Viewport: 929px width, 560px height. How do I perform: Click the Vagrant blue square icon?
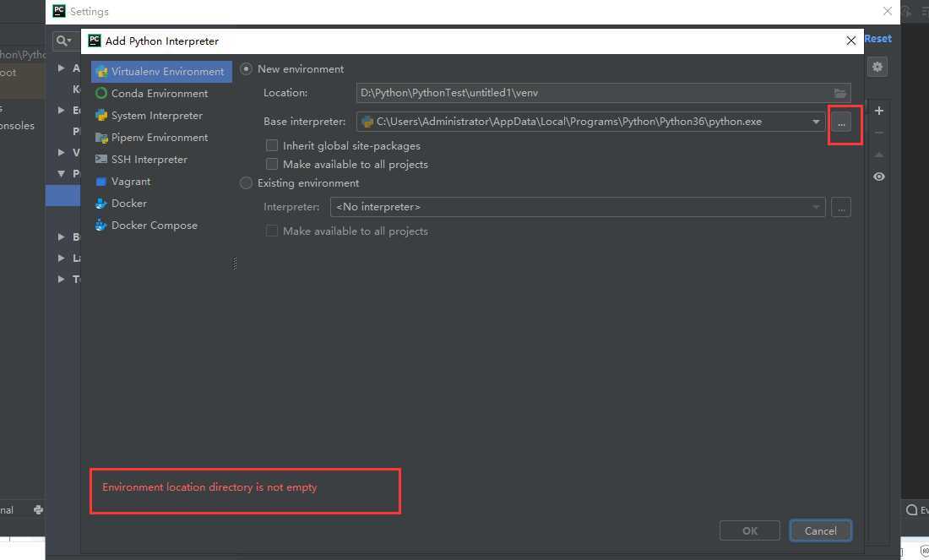coord(101,182)
